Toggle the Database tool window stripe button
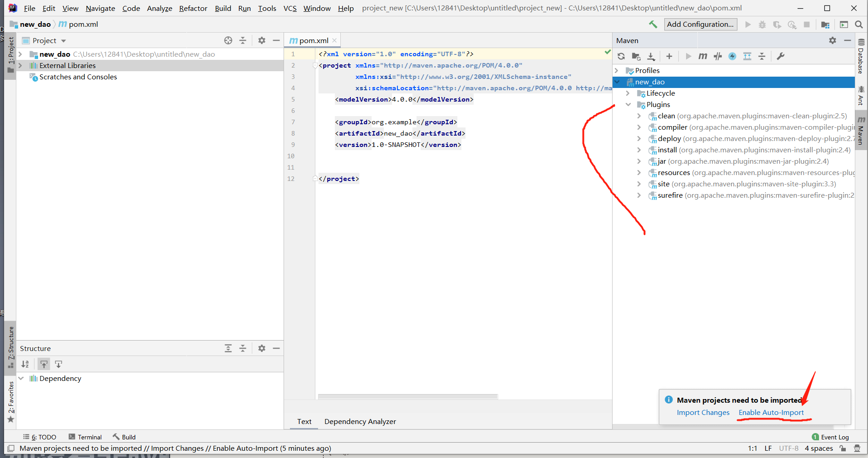The width and height of the screenshot is (868, 458). (x=861, y=56)
